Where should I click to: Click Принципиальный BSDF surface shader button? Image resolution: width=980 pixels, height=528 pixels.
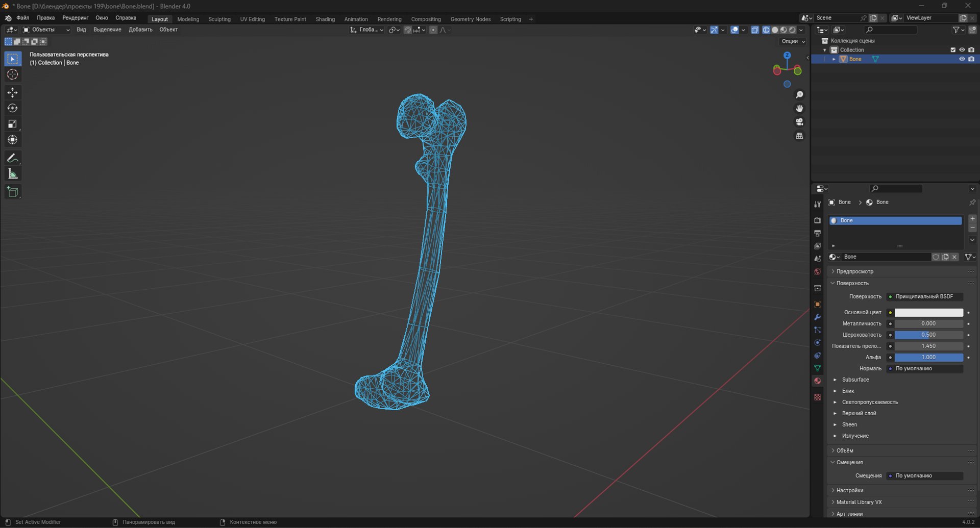(x=924, y=296)
